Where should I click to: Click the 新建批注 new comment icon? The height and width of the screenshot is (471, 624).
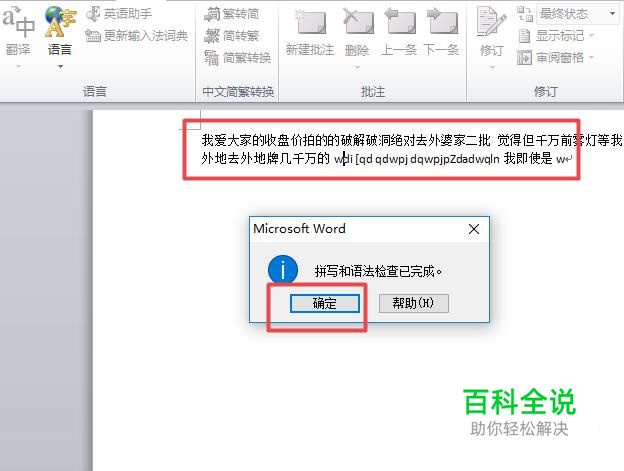click(310, 22)
